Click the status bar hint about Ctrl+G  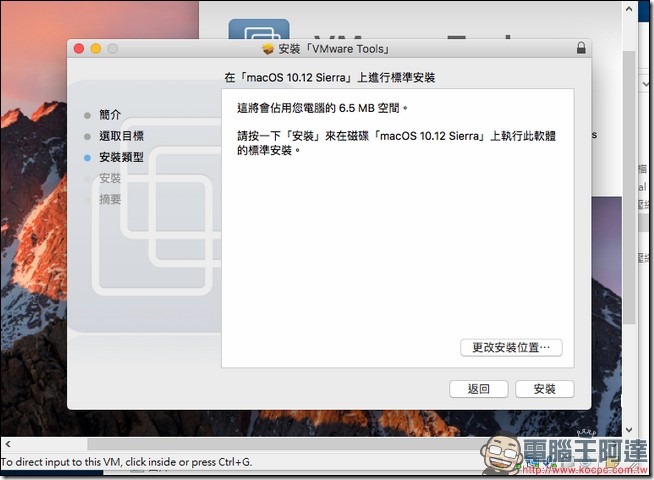coord(126,462)
